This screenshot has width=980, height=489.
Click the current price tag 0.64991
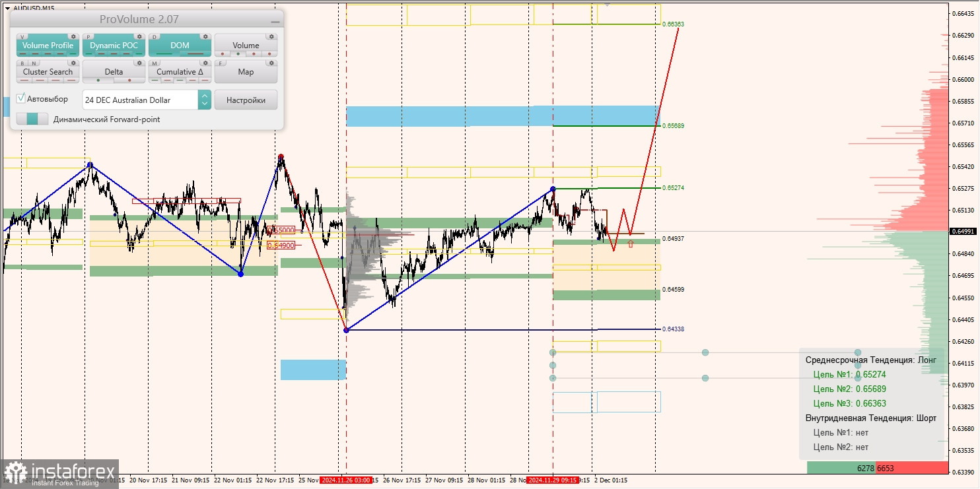(x=963, y=231)
